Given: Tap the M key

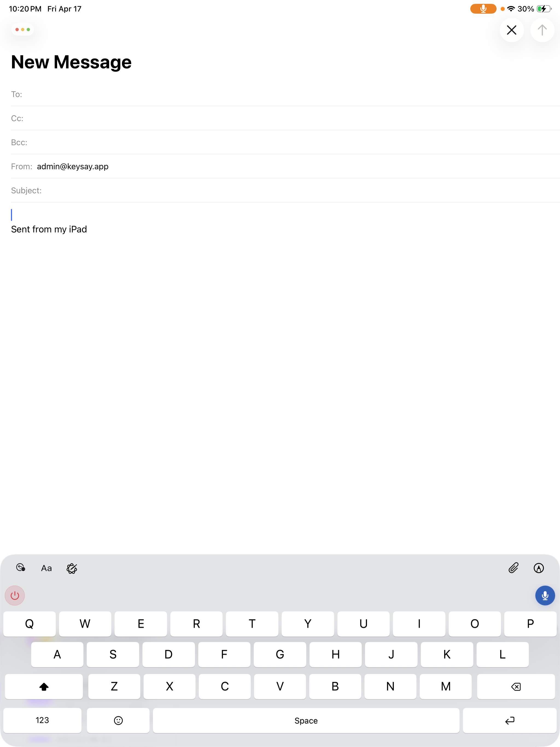Looking at the screenshot, I should [446, 686].
